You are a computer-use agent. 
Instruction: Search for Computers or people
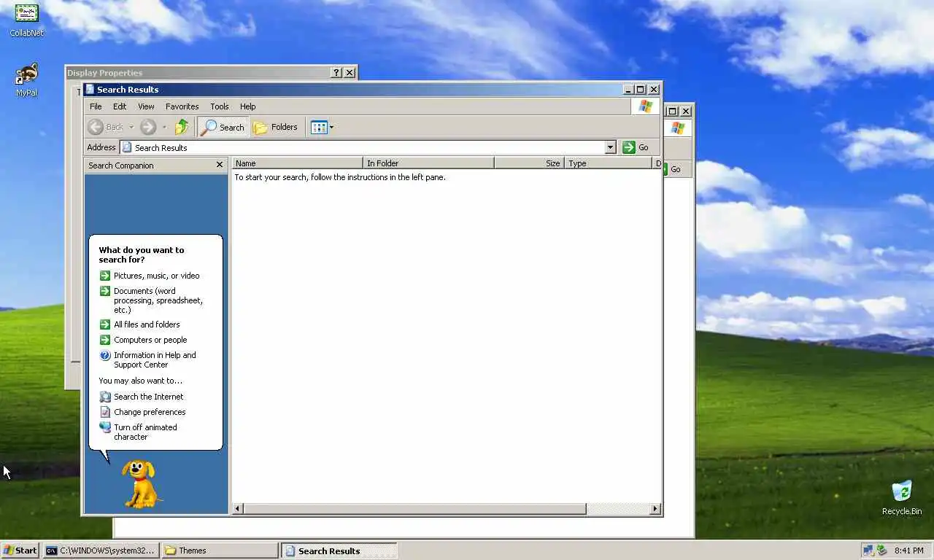(150, 340)
